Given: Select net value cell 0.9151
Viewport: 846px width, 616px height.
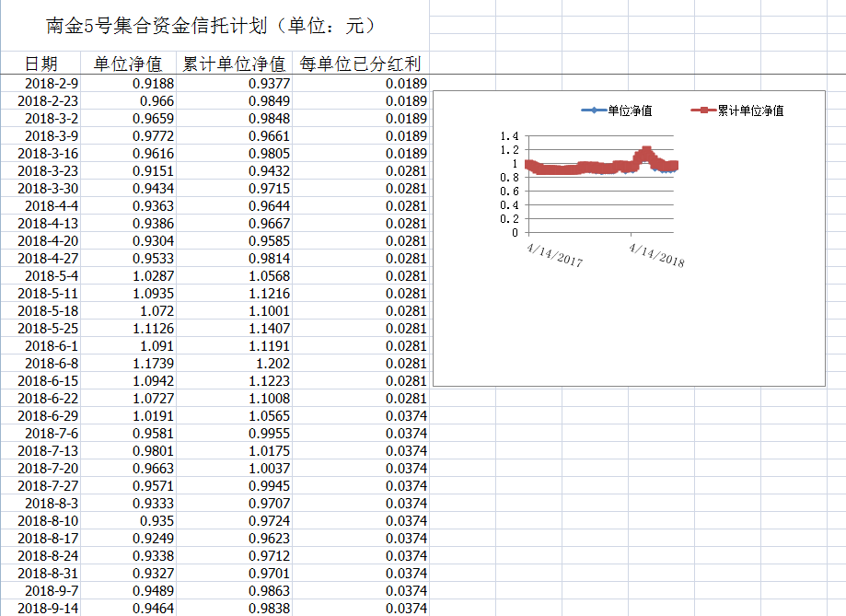Looking at the screenshot, I should [x=128, y=171].
